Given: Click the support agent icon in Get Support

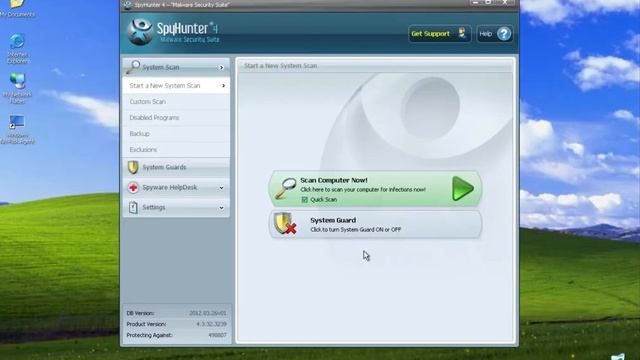Looking at the screenshot, I should click(x=462, y=33).
